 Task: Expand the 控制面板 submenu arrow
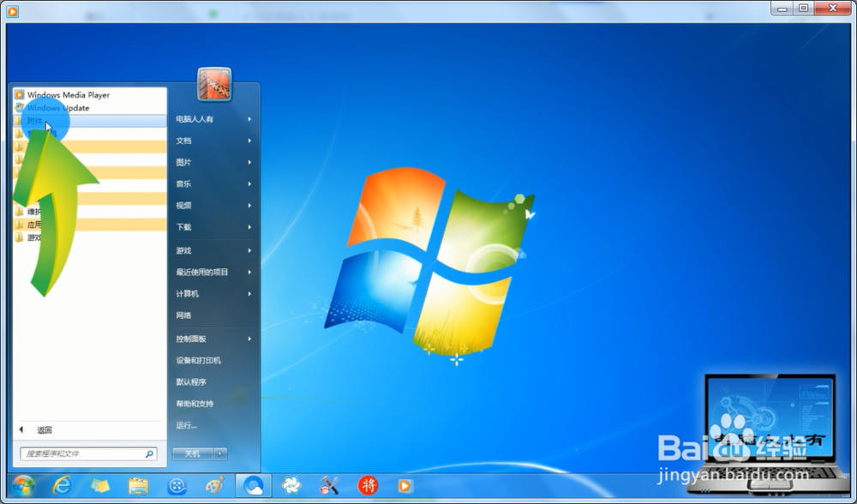249,339
